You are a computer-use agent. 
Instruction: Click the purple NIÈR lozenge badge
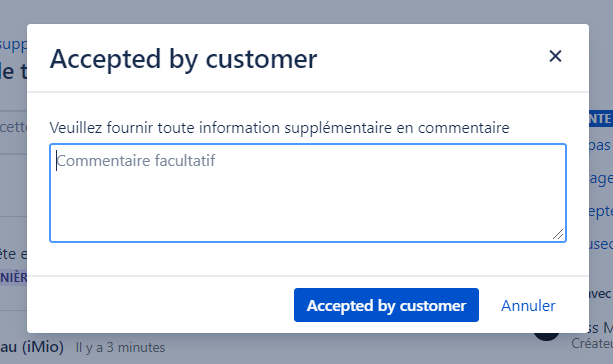point(13,277)
